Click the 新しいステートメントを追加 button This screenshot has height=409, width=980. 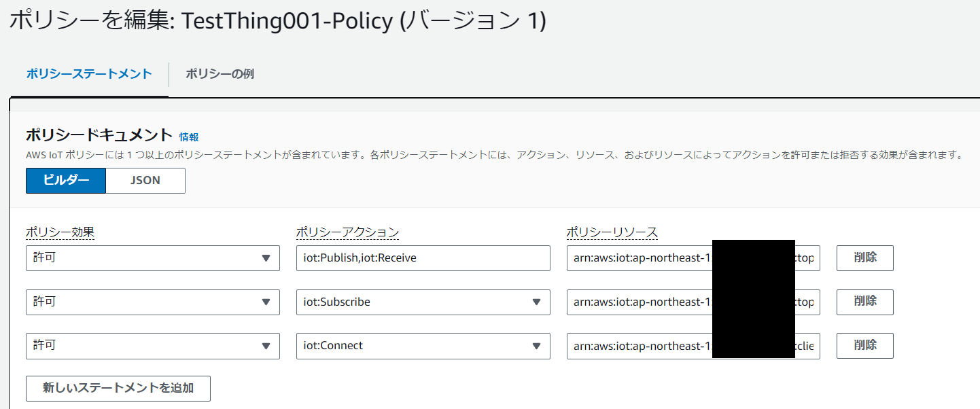tap(118, 389)
